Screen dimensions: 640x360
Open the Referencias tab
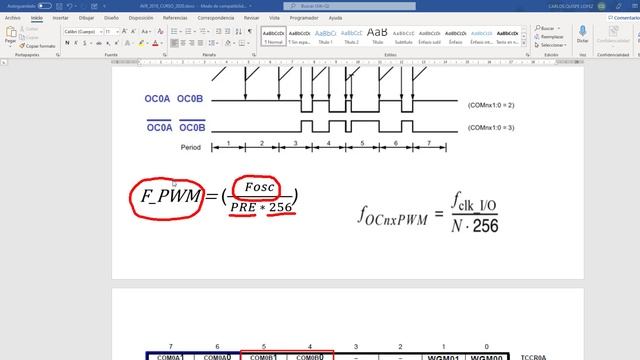point(175,18)
